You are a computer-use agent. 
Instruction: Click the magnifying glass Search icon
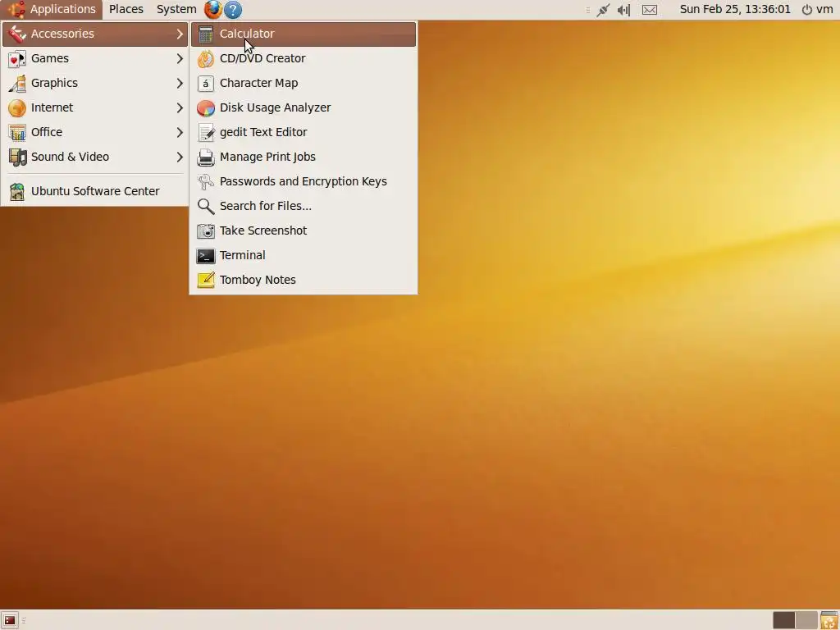click(206, 206)
